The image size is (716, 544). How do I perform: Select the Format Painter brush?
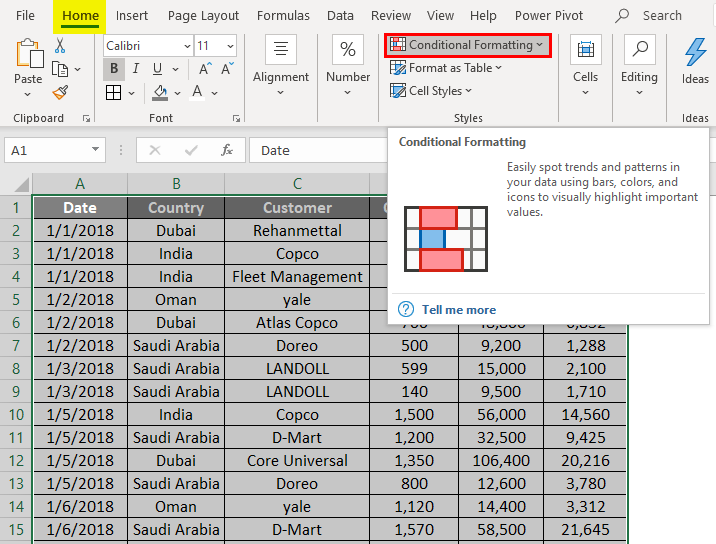(x=60, y=92)
